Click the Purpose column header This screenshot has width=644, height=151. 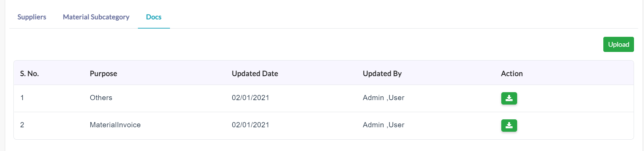[103, 74]
